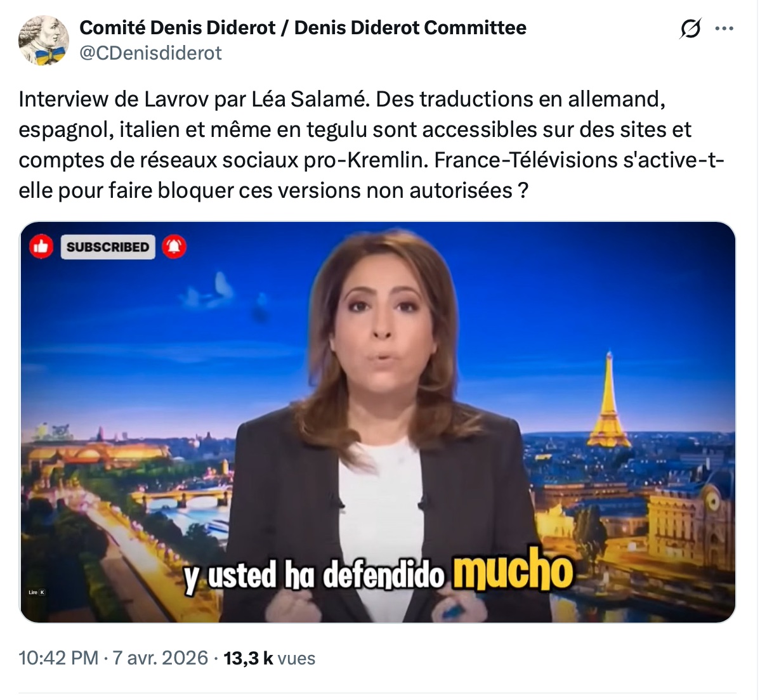Open the @CDenisdiderot handle link
This screenshot has width=760, height=700.
pos(150,53)
